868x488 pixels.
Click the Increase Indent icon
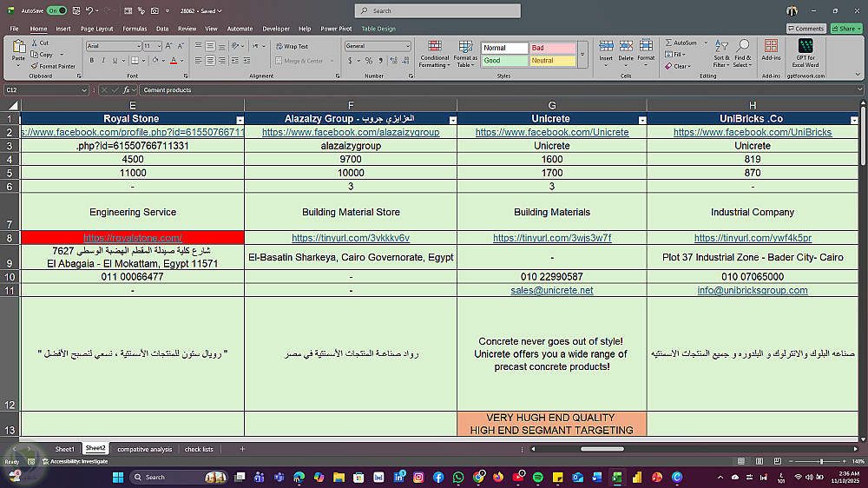(247, 61)
